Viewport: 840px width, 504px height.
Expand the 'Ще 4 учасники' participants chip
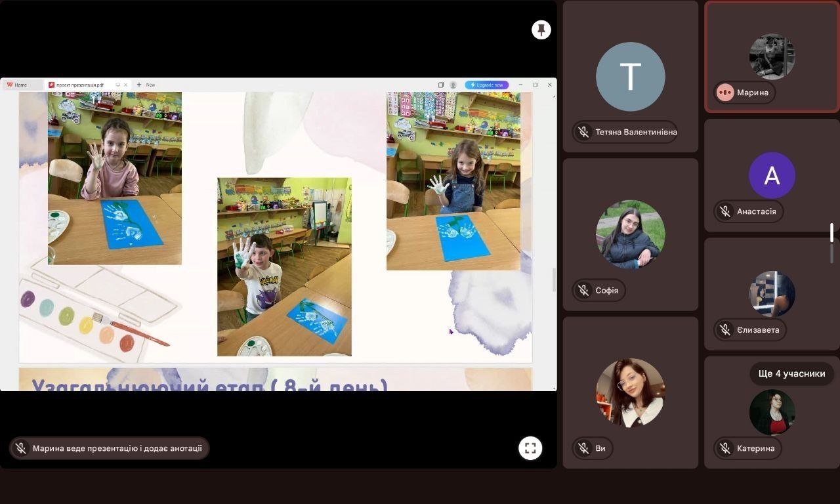pyautogui.click(x=791, y=373)
